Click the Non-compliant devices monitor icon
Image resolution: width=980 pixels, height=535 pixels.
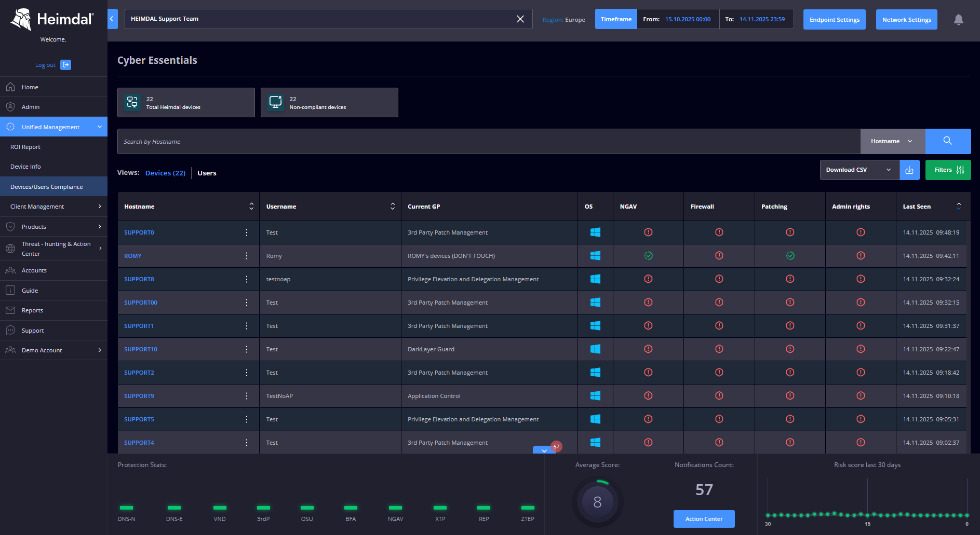pyautogui.click(x=275, y=102)
